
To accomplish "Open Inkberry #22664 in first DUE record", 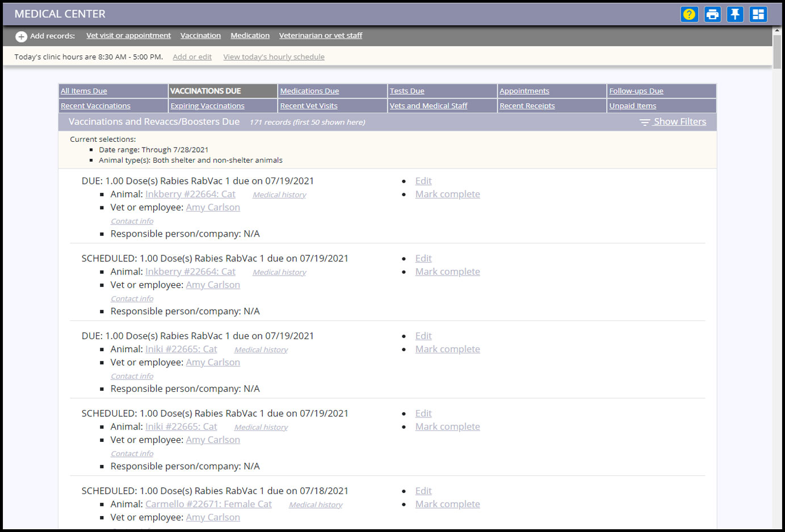I will pyautogui.click(x=190, y=194).
